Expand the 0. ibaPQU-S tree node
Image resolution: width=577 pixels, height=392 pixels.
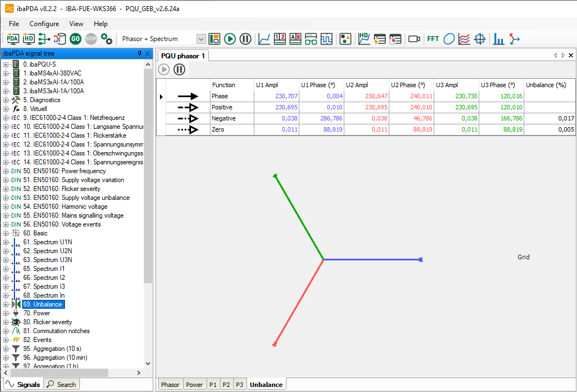click(x=6, y=64)
